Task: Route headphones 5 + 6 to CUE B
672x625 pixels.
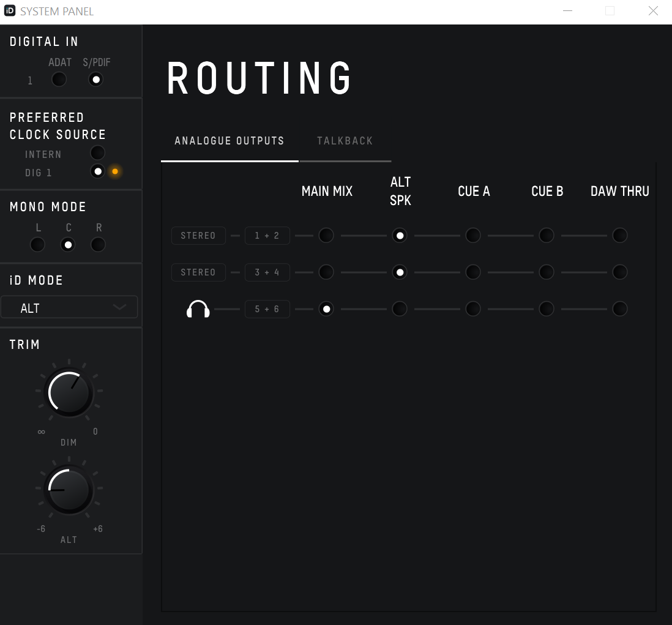Action: (x=547, y=309)
